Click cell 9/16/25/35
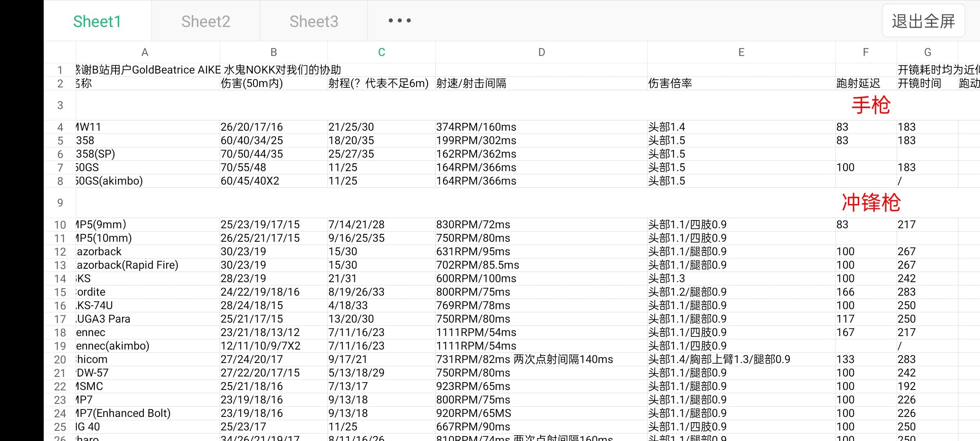980x441 pixels. point(381,238)
